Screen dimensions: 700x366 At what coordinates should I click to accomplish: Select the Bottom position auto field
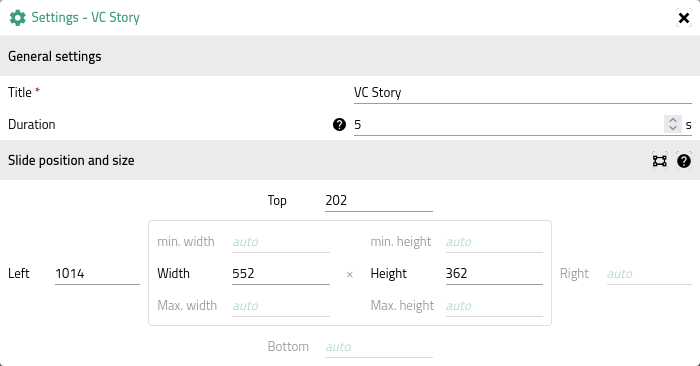click(x=379, y=347)
